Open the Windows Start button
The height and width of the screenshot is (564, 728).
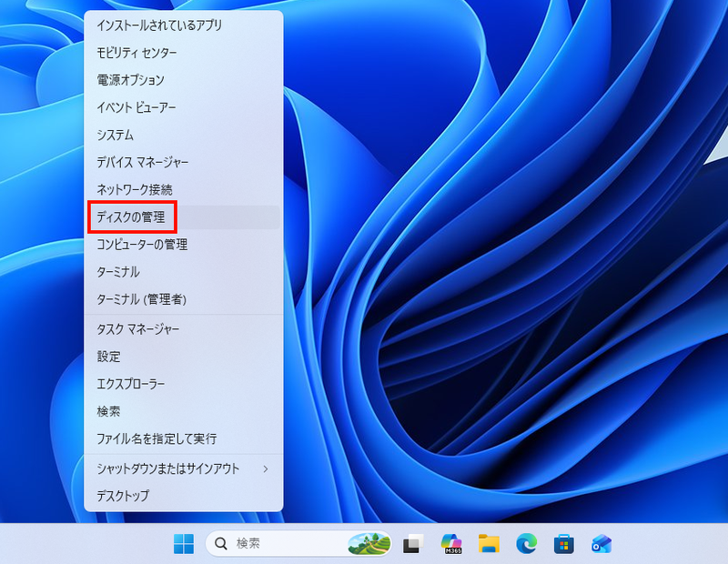pos(184,543)
